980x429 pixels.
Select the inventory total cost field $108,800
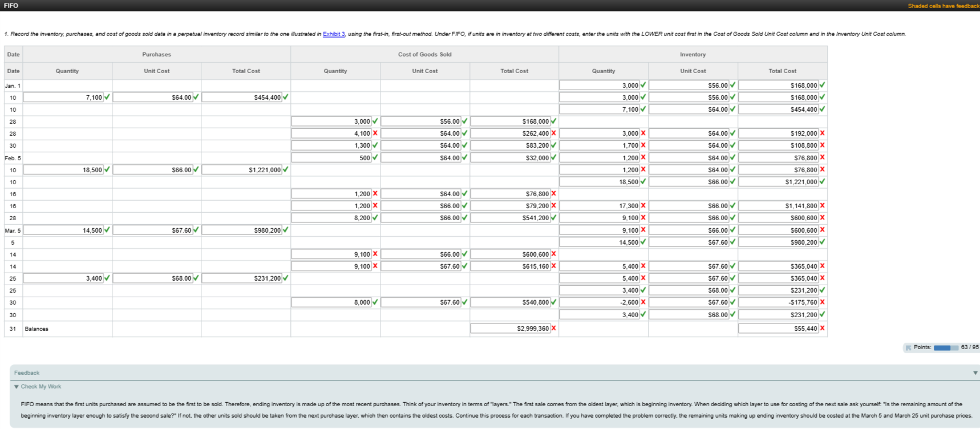tap(779, 145)
